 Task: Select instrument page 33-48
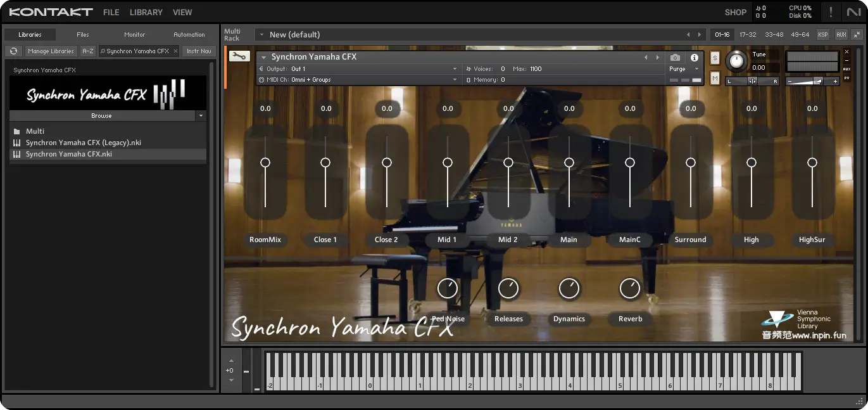pos(774,35)
